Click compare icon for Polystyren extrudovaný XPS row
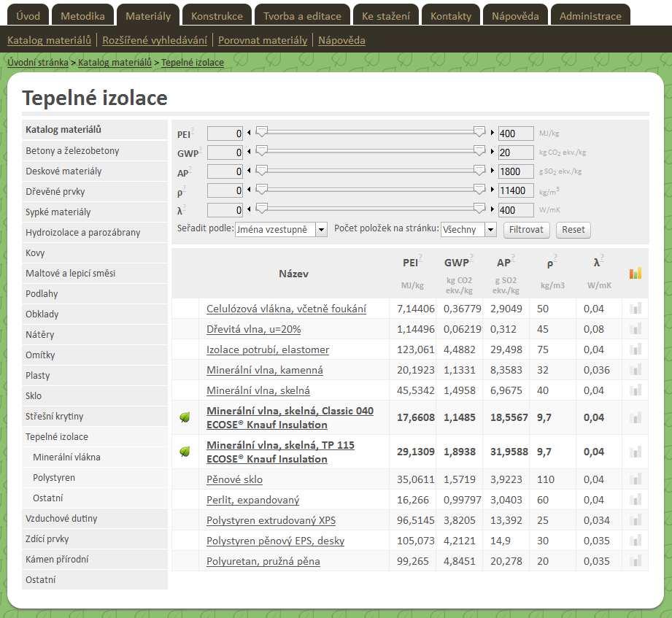Viewport: 672px width, 618px height. tap(635, 520)
